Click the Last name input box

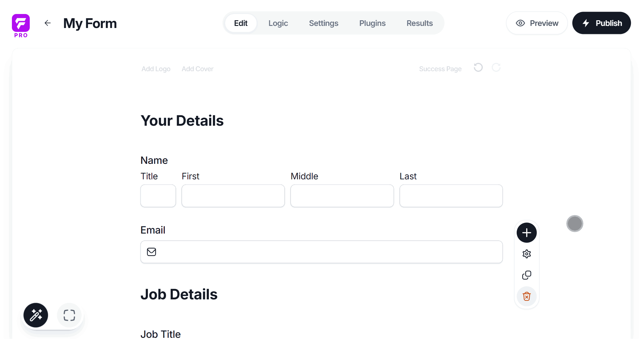pyautogui.click(x=451, y=196)
